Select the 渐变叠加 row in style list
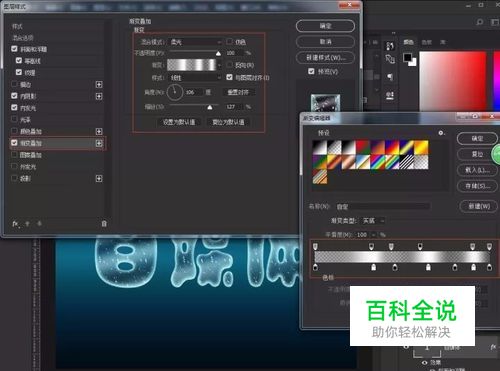This screenshot has width=500, height=371. tap(58, 143)
